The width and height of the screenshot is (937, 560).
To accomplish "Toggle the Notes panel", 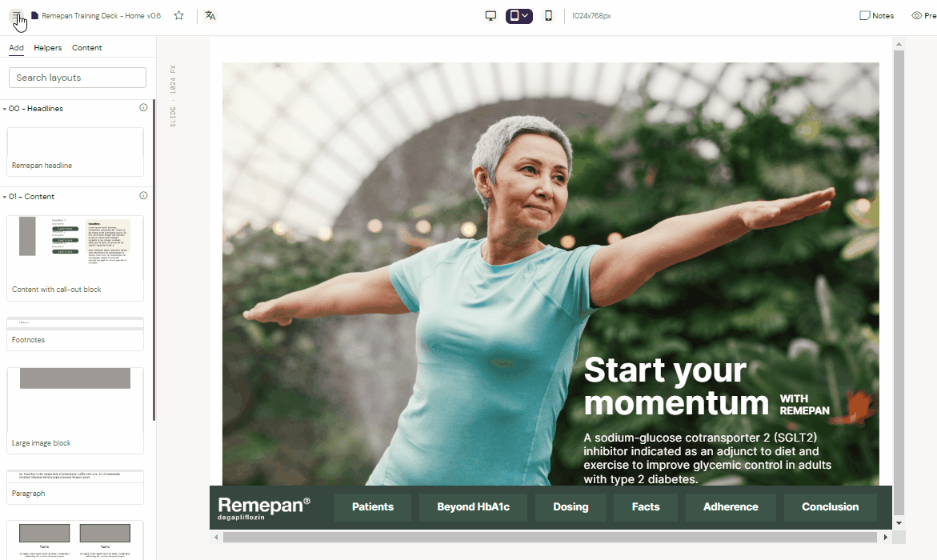I will pyautogui.click(x=877, y=15).
